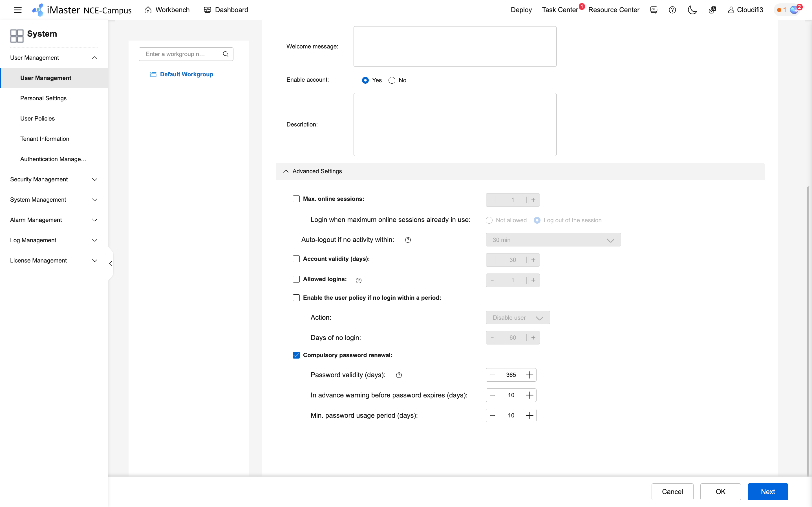Enable the Max. online sessions checkbox
812x507 pixels.
tap(296, 199)
